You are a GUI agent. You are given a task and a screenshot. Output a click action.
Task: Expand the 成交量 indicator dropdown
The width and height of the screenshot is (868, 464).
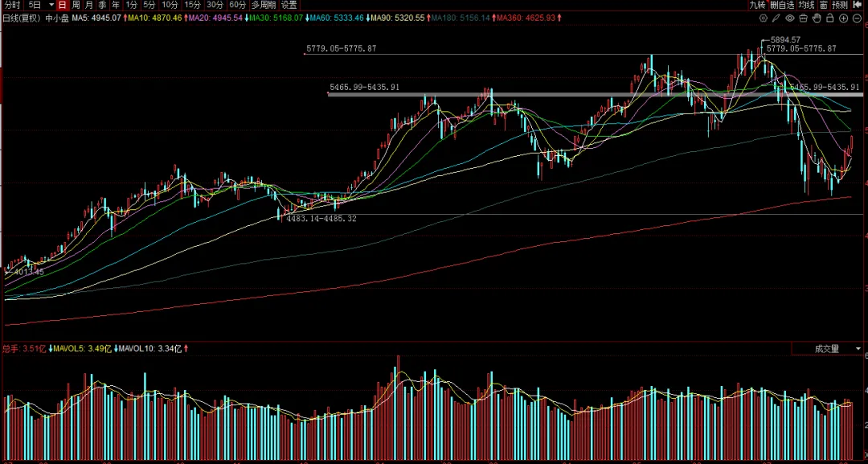click(858, 349)
